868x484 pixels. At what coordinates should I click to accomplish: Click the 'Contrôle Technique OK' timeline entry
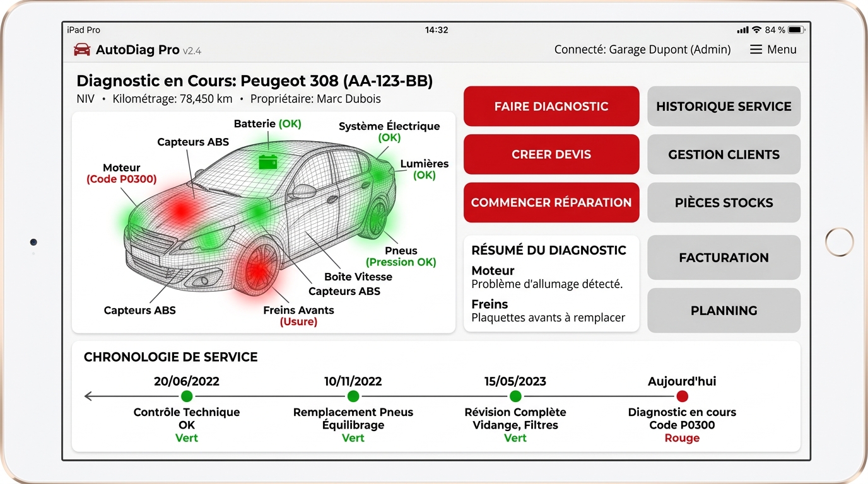coord(187,418)
